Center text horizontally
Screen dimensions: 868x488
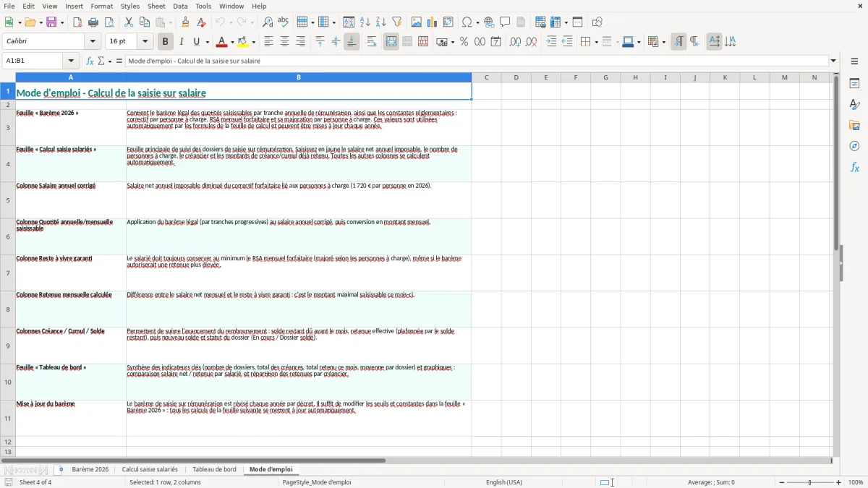(284, 42)
